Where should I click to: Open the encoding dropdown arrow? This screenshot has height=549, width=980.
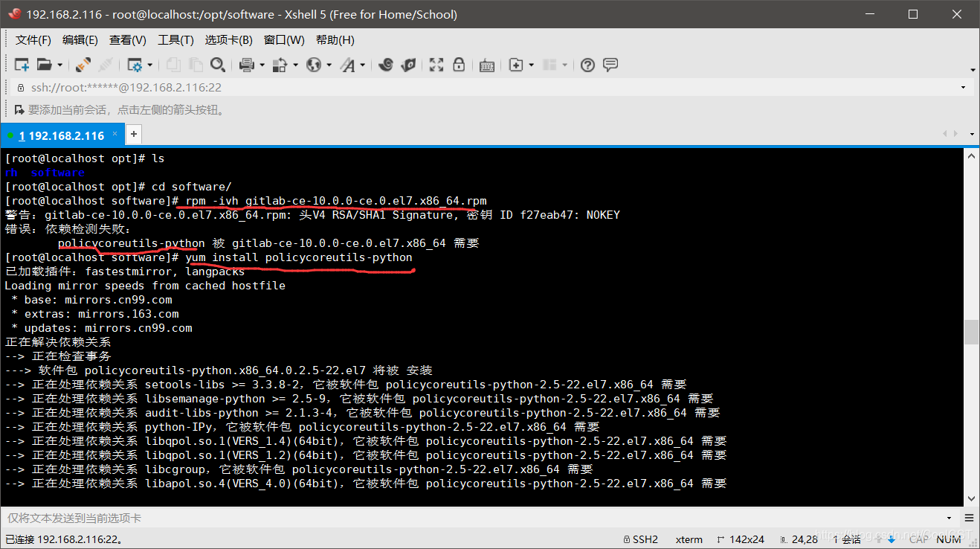coord(329,65)
